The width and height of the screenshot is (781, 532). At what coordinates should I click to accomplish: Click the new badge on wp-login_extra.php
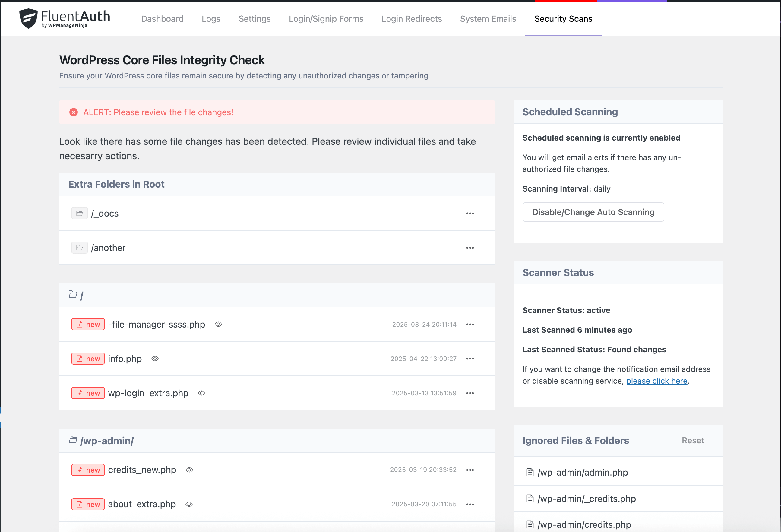click(88, 393)
